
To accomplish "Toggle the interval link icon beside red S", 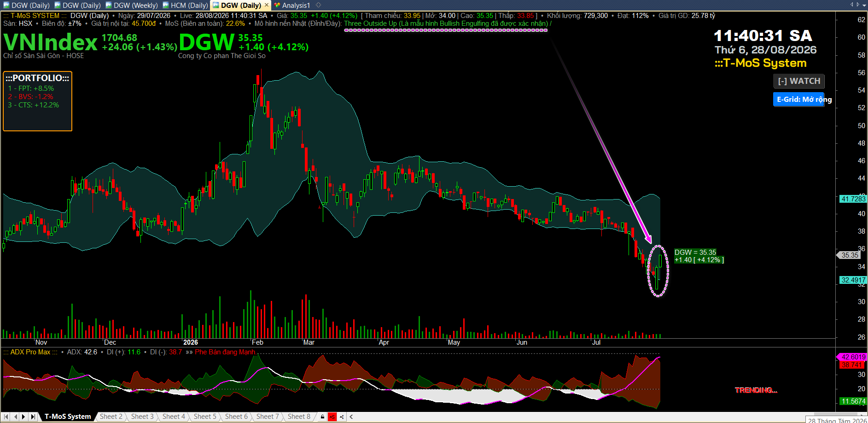I will 342,417.
